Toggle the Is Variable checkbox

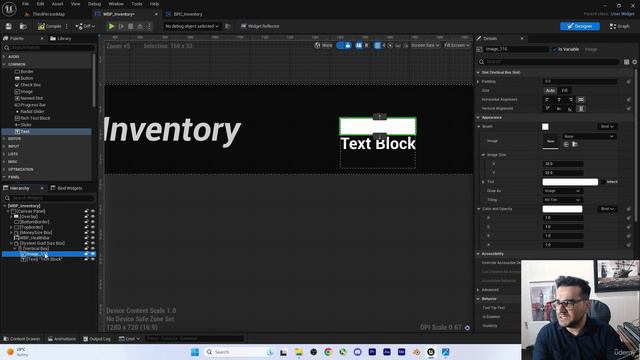(554, 49)
